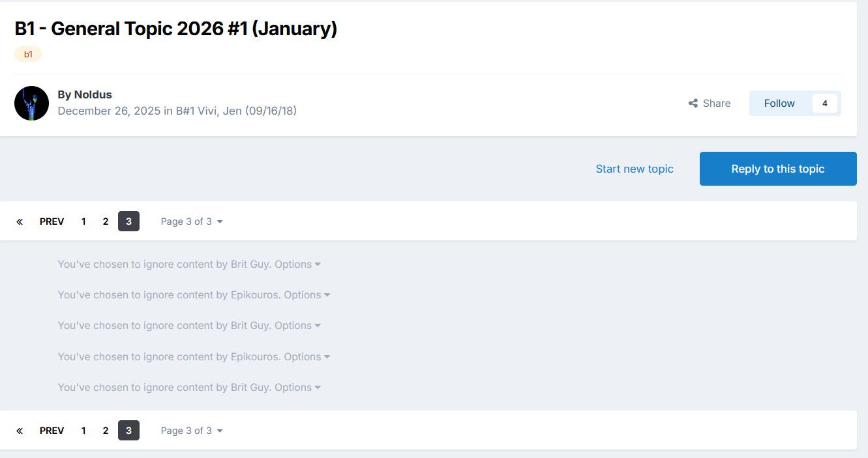Click PREV in bottom pagination
The width and height of the screenshot is (868, 458).
(52, 431)
